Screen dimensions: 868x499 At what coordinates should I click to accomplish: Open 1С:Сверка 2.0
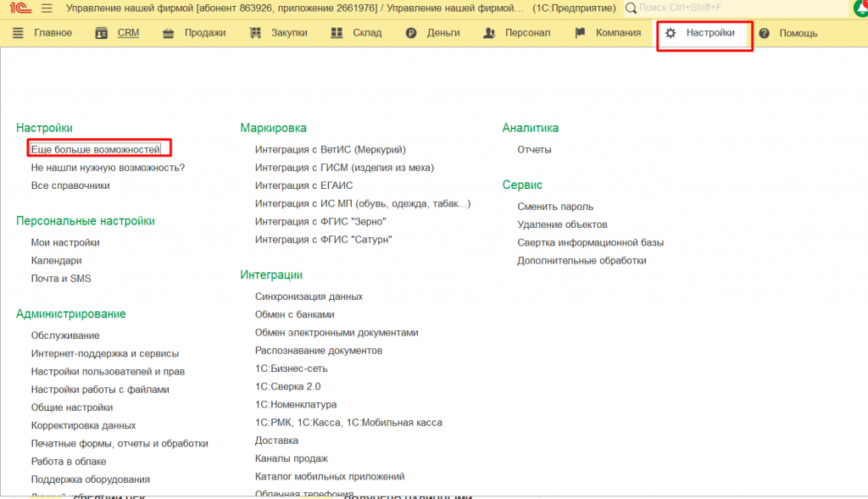[x=288, y=386]
